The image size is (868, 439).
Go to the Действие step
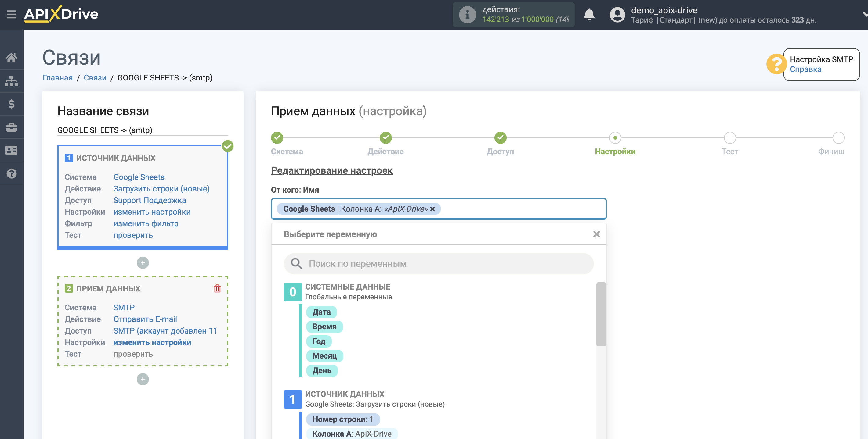[x=385, y=138]
